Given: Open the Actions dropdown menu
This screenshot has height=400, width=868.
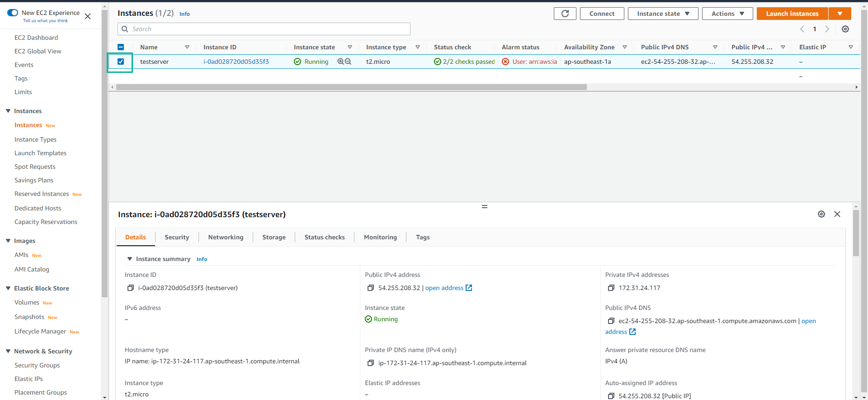Looking at the screenshot, I should click(727, 14).
